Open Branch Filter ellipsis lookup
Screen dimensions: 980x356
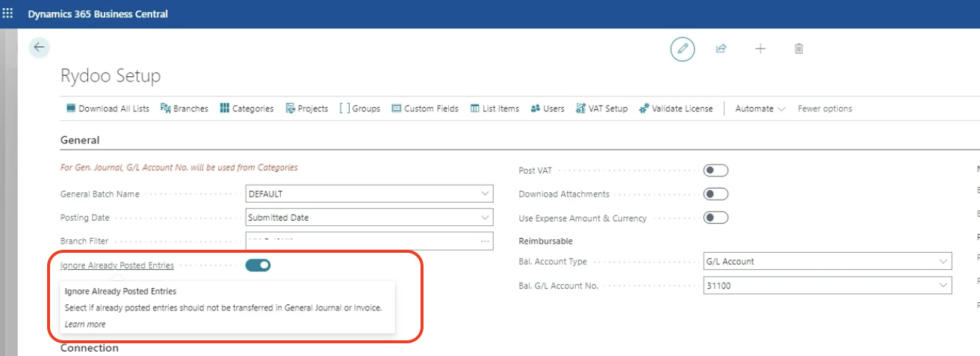coord(485,242)
